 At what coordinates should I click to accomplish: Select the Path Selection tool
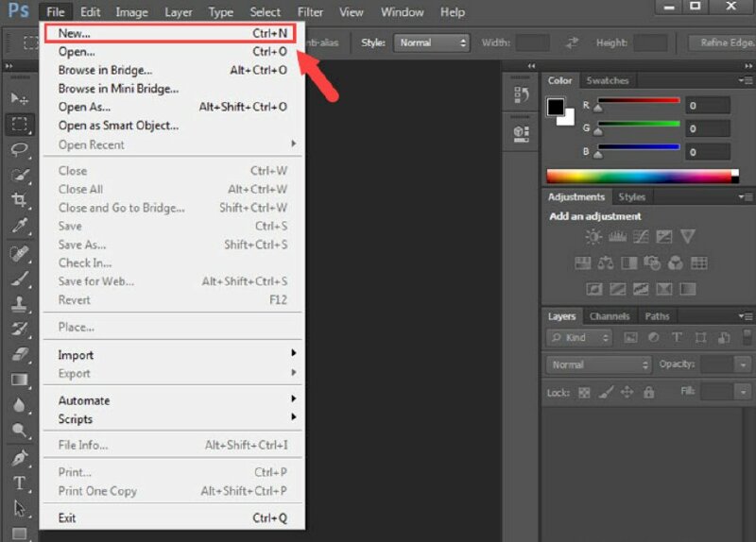pos(19,508)
